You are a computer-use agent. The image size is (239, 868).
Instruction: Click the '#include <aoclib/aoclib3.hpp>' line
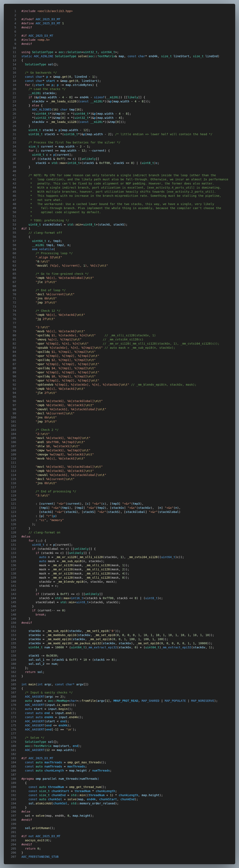47,11
